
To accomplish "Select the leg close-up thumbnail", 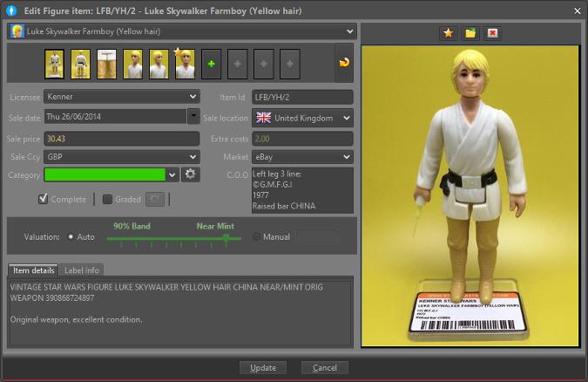I will tap(107, 64).
